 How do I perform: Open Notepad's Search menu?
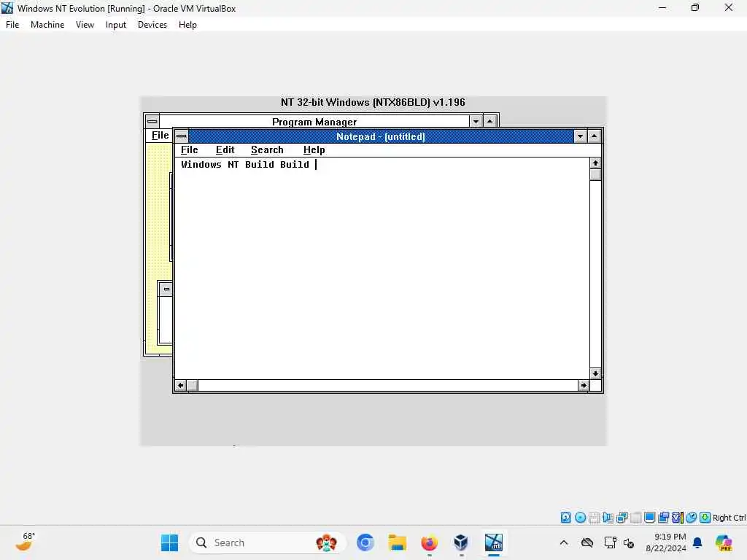267,150
